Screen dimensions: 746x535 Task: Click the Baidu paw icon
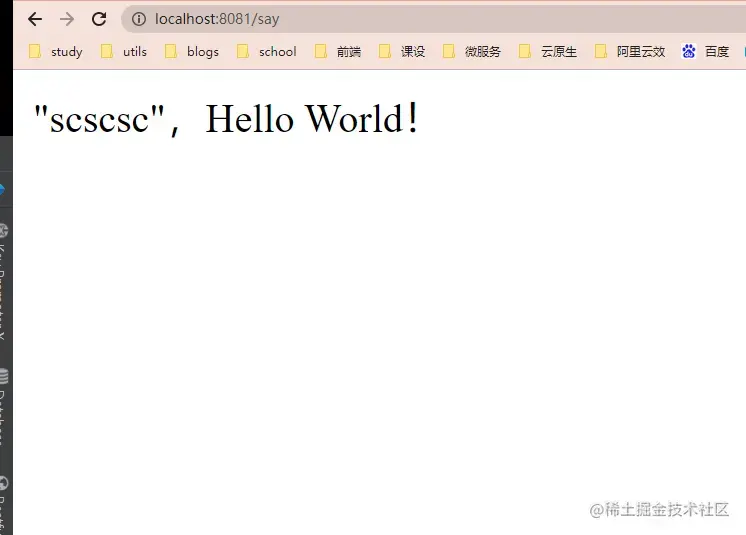click(x=688, y=51)
